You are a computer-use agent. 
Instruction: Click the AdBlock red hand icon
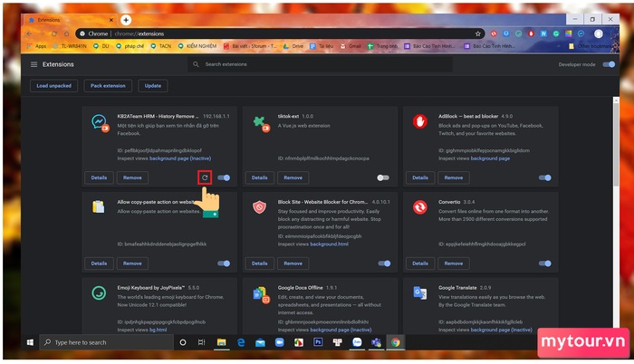coord(420,121)
